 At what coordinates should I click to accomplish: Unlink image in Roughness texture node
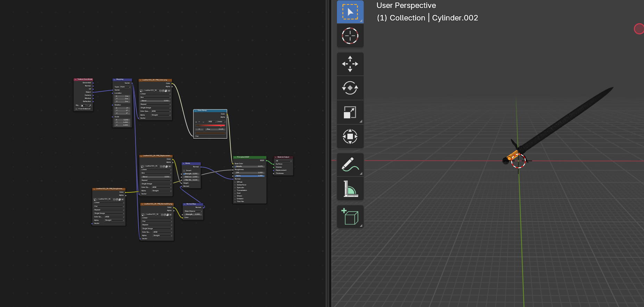[x=123, y=199]
